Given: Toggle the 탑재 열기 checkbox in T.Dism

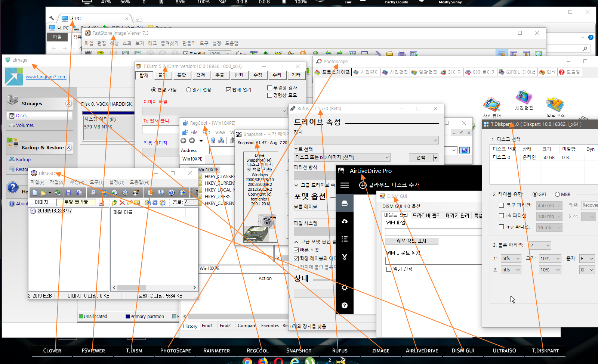Looking at the screenshot, I should (x=228, y=90).
